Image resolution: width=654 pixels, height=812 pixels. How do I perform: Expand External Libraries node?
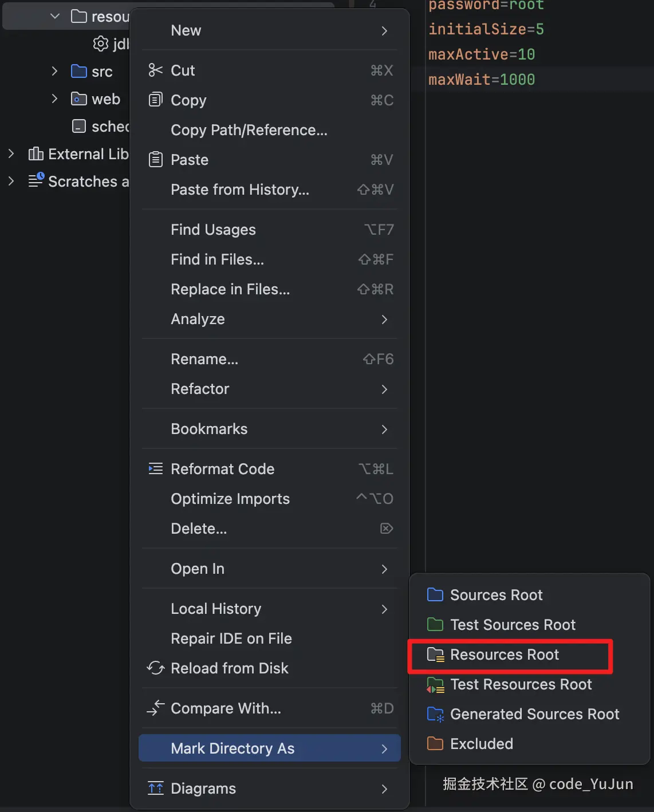coord(11,153)
